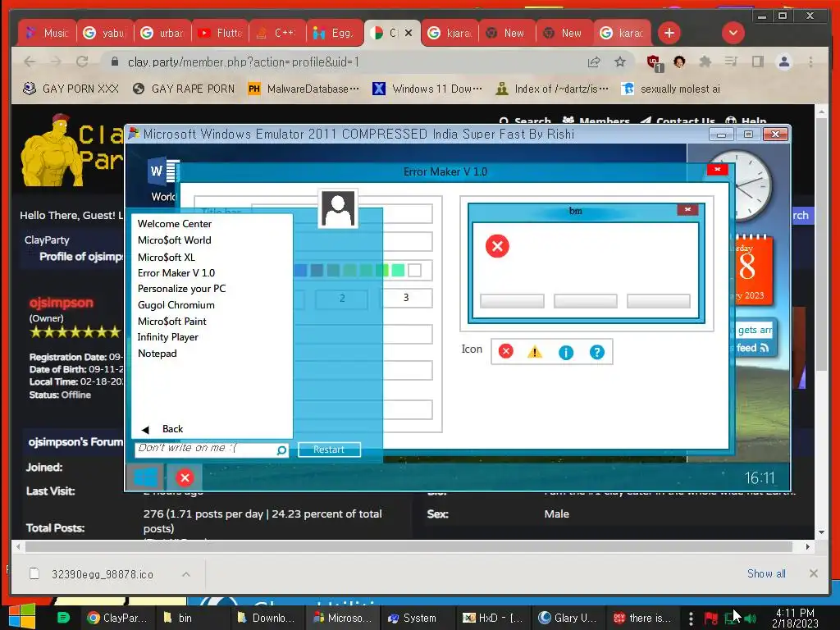Image resolution: width=840 pixels, height=630 pixels.
Task: Click the user avatar picture in start menu
Action: coord(338,208)
